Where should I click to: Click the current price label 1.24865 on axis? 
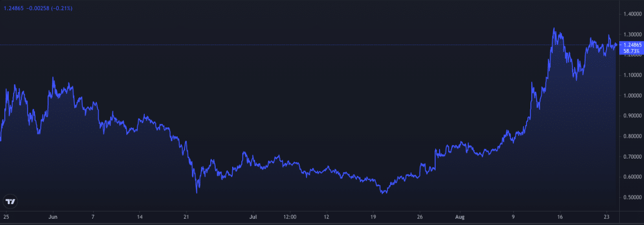coord(631,45)
